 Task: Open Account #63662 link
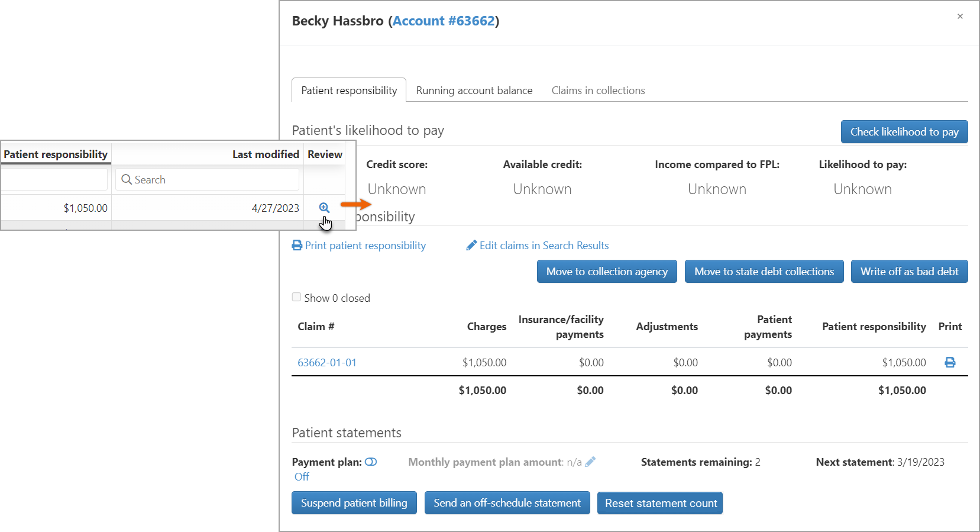click(444, 21)
